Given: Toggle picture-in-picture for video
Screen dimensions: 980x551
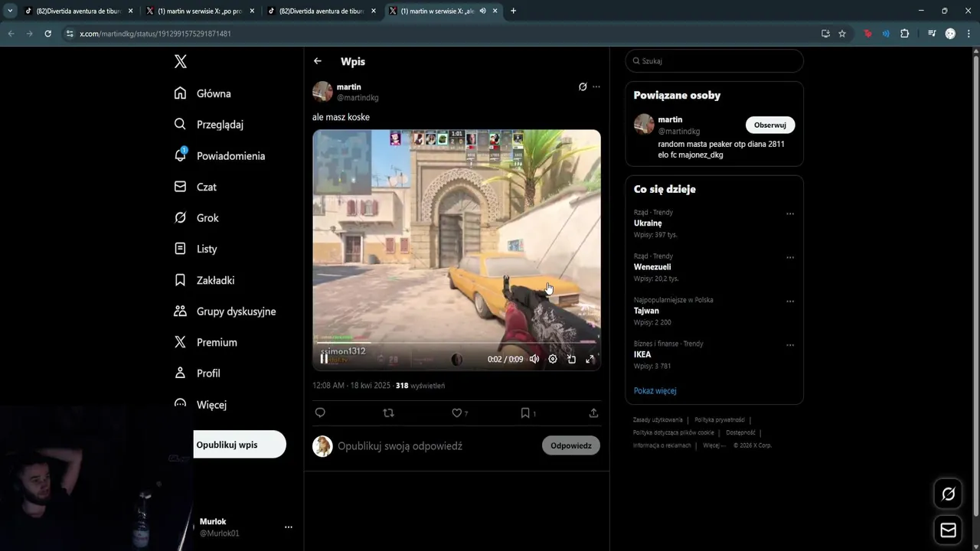Looking at the screenshot, I should point(571,359).
